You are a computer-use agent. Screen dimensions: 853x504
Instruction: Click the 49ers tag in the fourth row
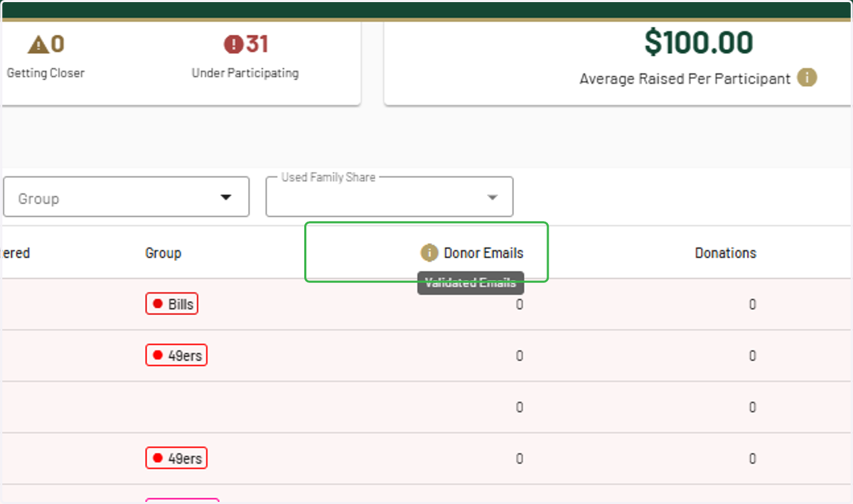(176, 459)
